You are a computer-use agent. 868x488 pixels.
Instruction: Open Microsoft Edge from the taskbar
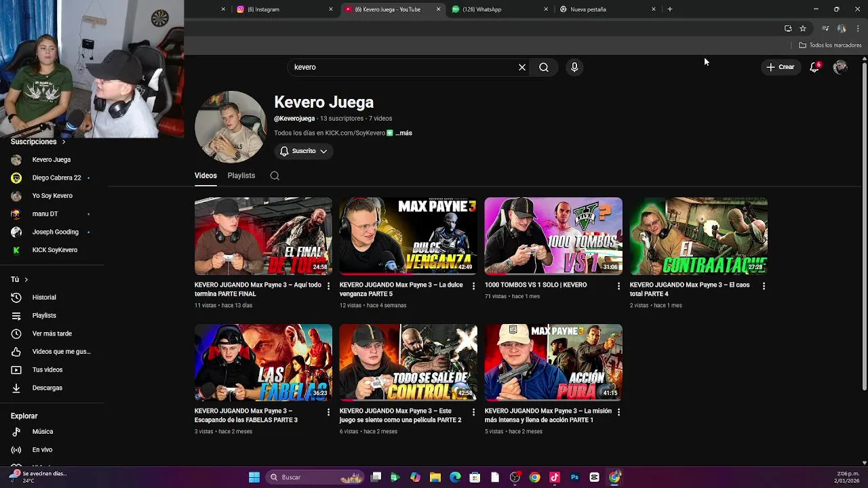coord(455,477)
